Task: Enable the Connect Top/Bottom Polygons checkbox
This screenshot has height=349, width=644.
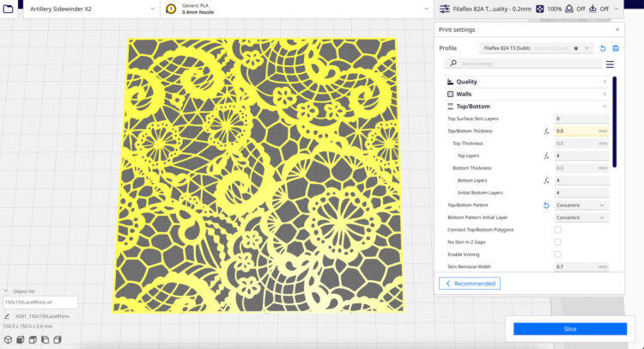Action: point(557,230)
